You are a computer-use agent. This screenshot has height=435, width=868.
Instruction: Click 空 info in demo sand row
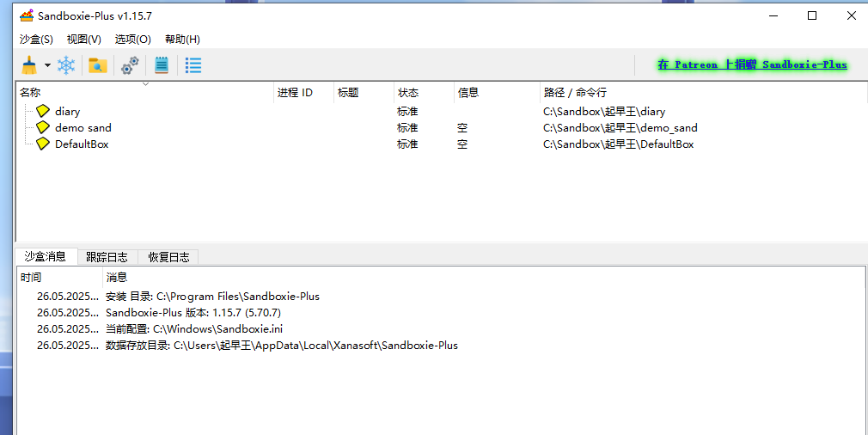point(462,128)
